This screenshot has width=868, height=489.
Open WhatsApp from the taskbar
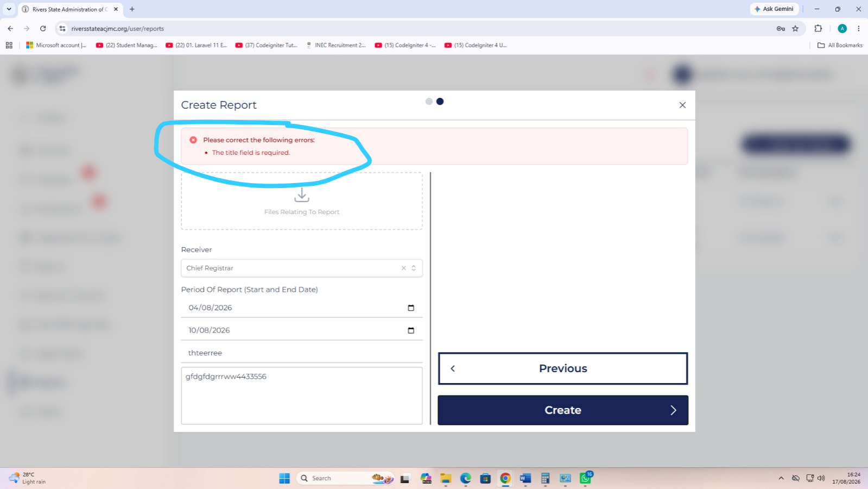tap(585, 478)
